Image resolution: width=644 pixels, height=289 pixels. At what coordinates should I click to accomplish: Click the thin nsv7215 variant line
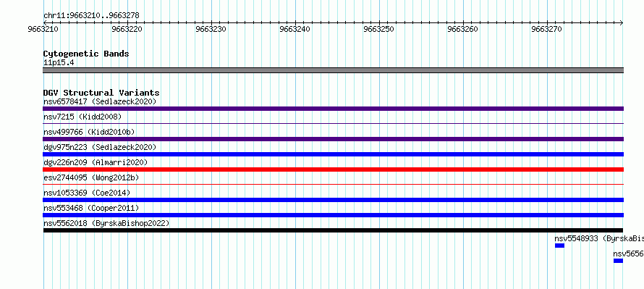(x=333, y=123)
